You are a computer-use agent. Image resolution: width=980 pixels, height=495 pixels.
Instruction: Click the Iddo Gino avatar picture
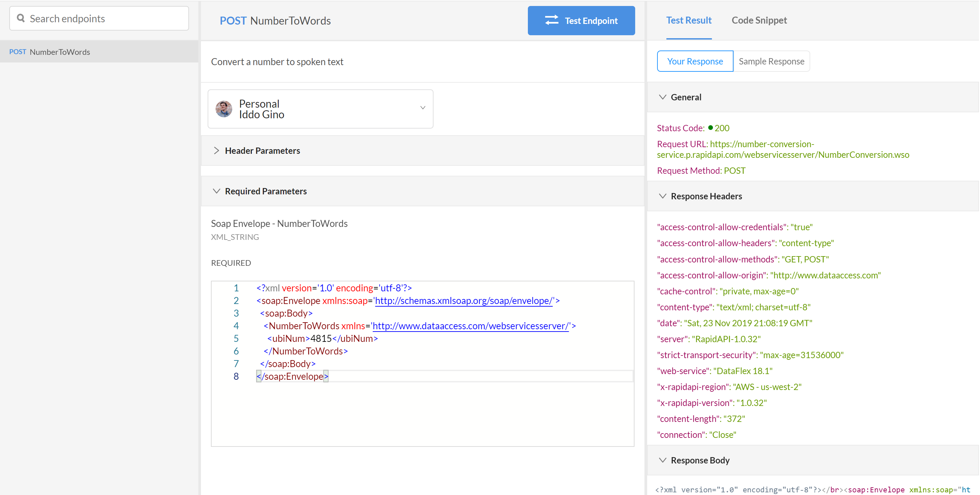[224, 109]
